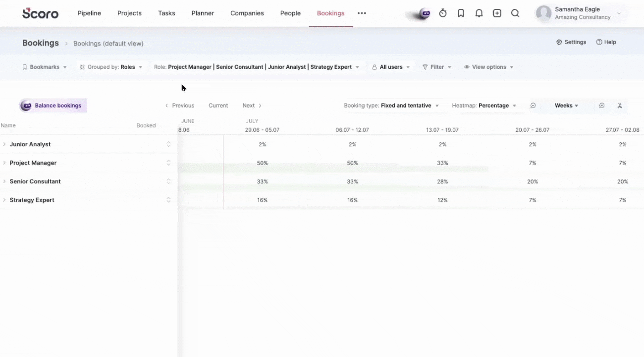The image size is (644, 357).
Task: Click Senior Consultant 20% cell for 20.07 - 26.07
Action: click(x=533, y=181)
